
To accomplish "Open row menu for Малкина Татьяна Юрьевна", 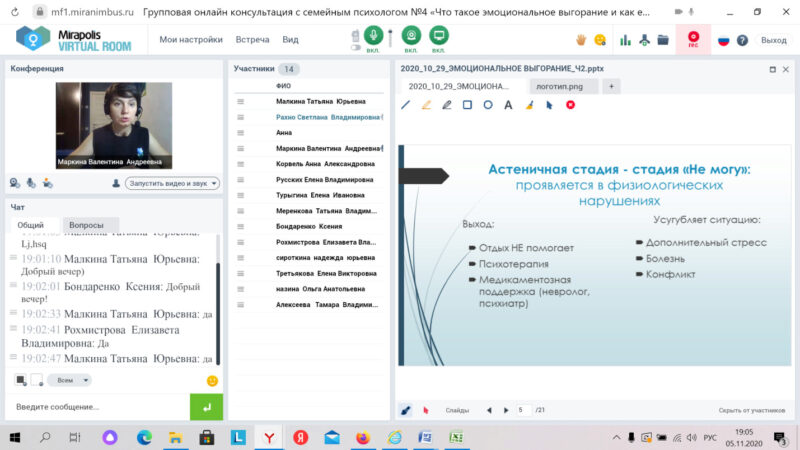I will 240,102.
